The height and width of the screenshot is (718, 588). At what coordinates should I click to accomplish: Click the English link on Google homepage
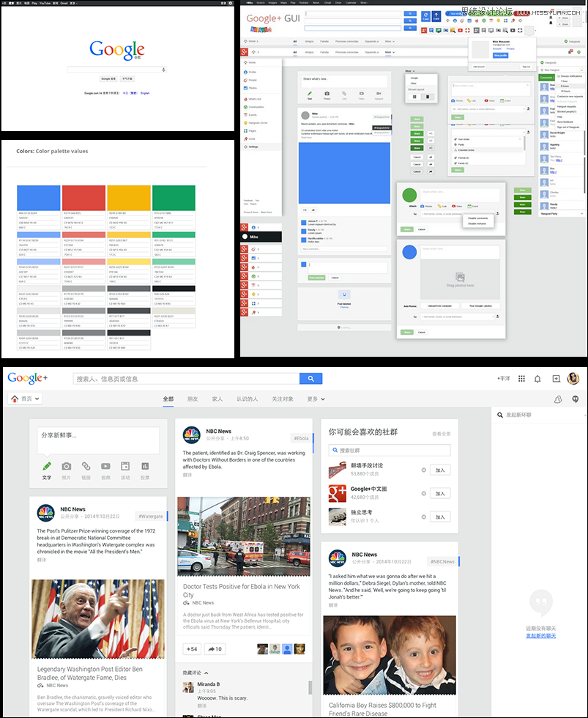(145, 93)
